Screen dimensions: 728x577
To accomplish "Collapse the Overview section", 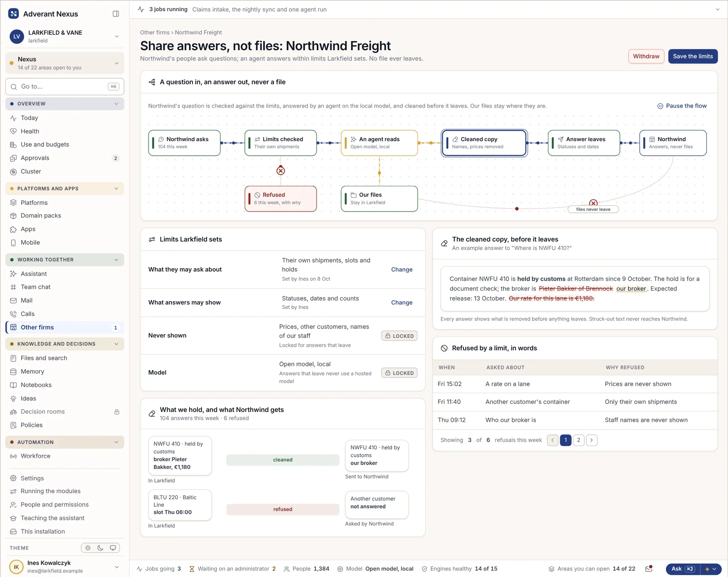I will [65, 104].
